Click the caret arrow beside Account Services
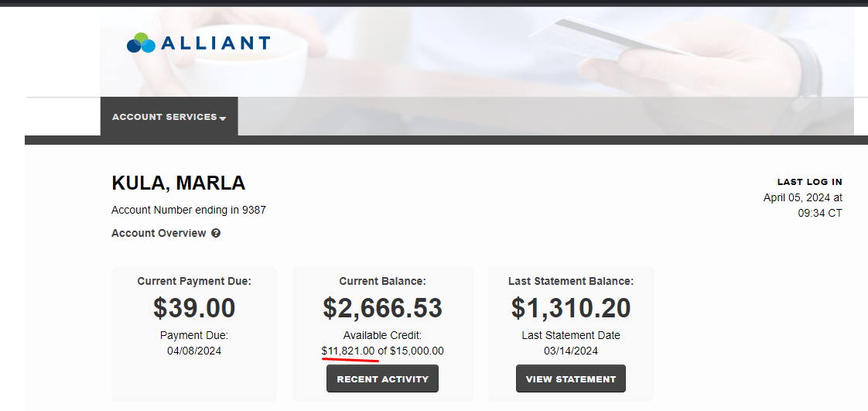868x411 pixels. coord(223,118)
